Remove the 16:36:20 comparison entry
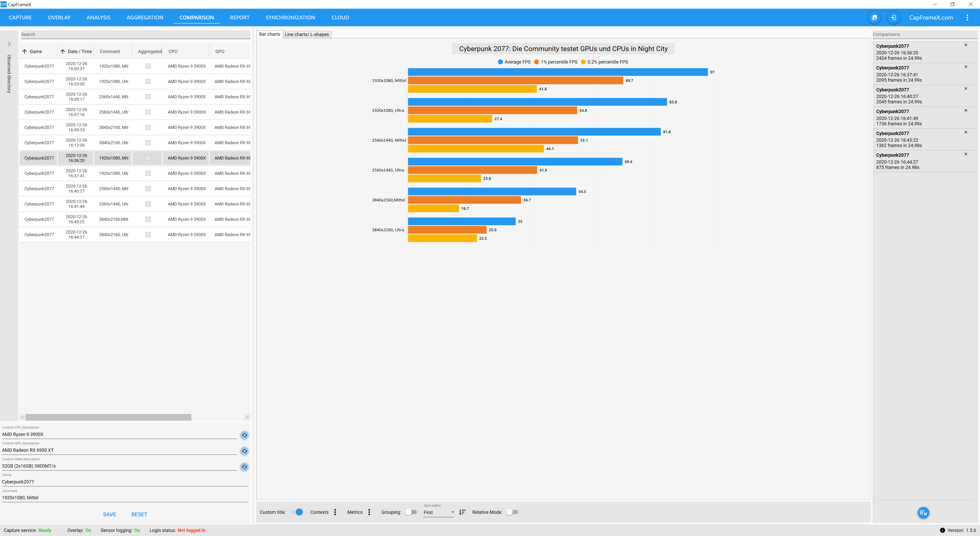The height and width of the screenshot is (536, 980). pyautogui.click(x=965, y=45)
